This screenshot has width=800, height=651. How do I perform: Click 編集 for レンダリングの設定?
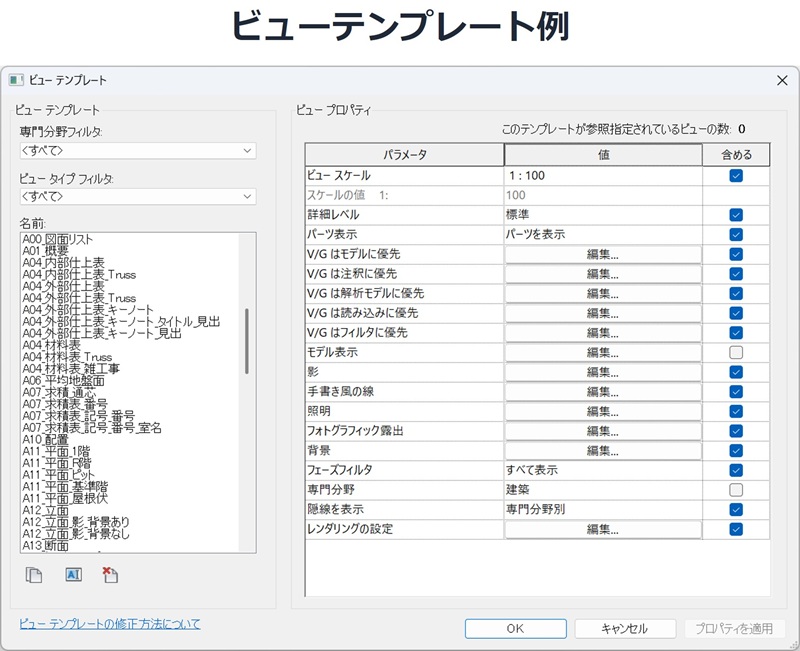[x=603, y=529]
